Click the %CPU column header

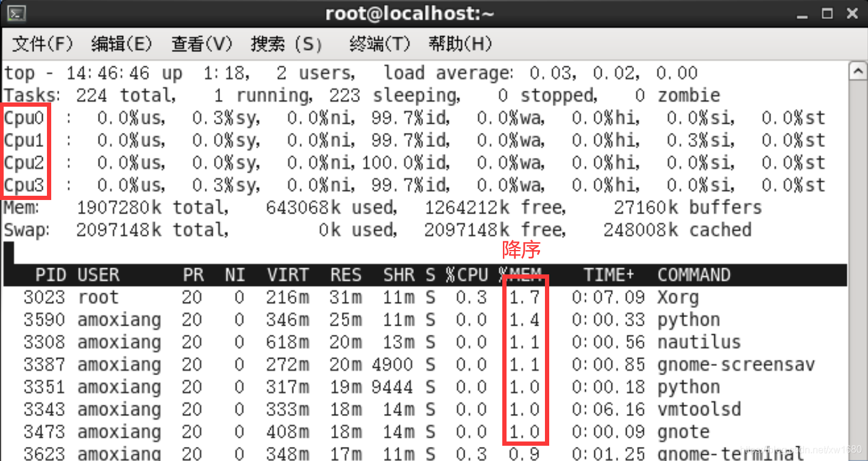click(x=466, y=275)
